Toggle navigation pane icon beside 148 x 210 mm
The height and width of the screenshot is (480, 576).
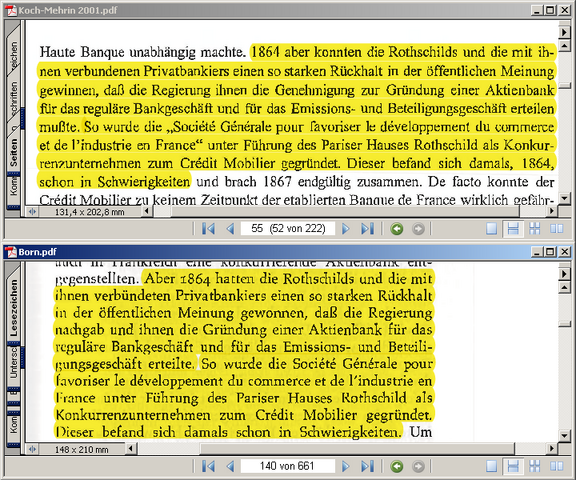coord(32,450)
